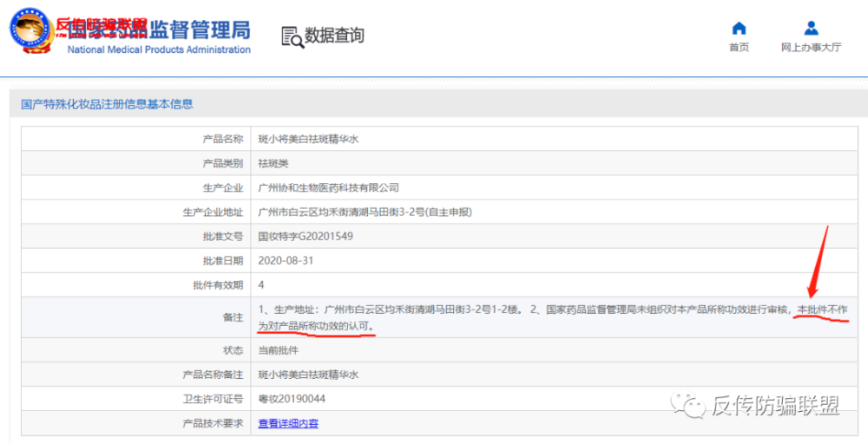Click the 数据查询 heading text
Image resolution: width=868 pixels, height=444 pixels.
pyautogui.click(x=334, y=36)
